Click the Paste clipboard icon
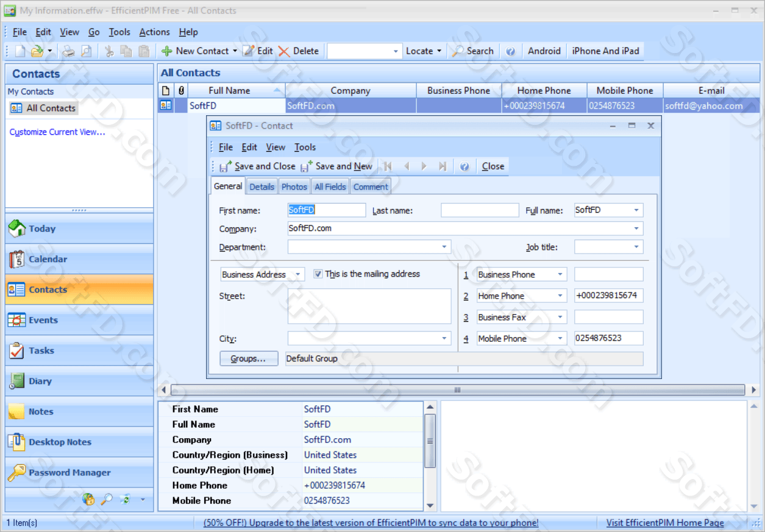765x532 pixels. click(144, 51)
